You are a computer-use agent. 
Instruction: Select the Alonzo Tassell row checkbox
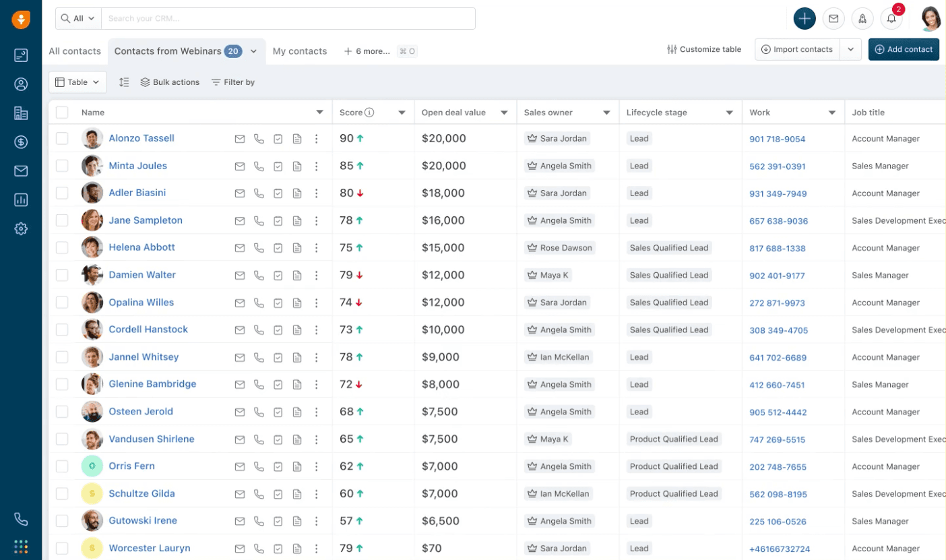coord(62,138)
